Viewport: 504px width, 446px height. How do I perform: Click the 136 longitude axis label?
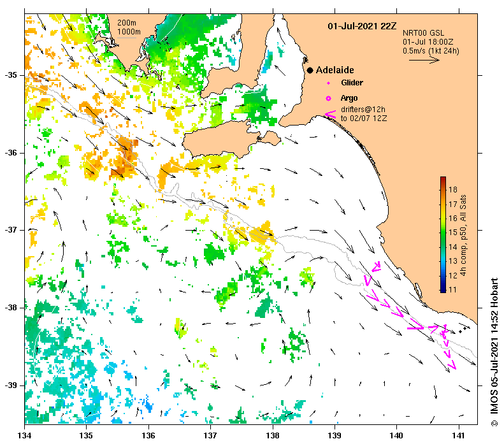(148, 435)
